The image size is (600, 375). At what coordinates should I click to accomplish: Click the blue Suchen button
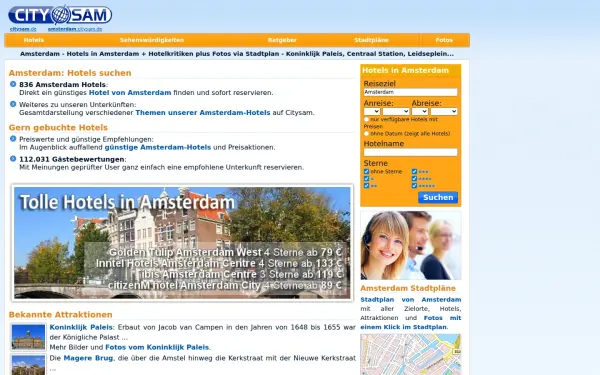coord(438,197)
